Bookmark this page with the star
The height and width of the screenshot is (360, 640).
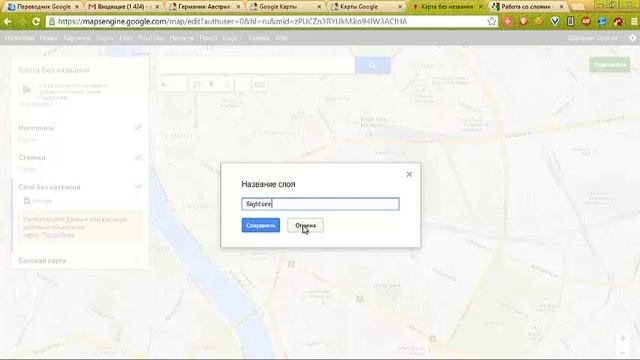(492, 21)
